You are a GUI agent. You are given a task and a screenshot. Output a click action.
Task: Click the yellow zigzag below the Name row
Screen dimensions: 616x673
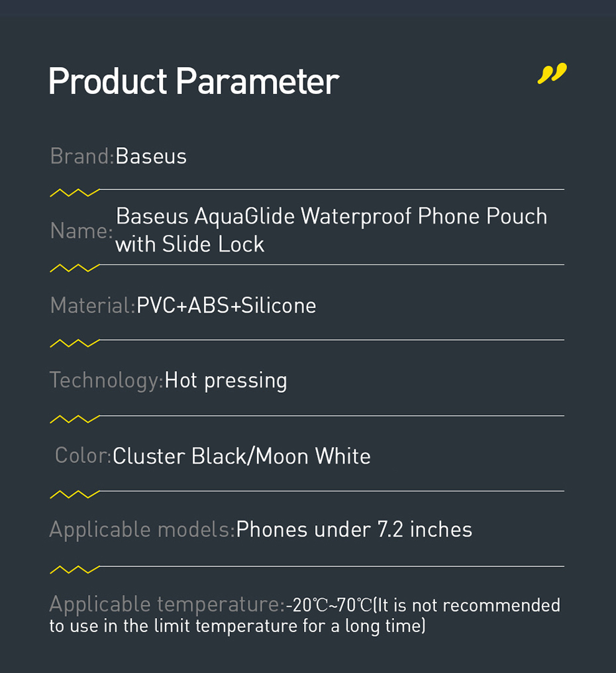coord(74,268)
